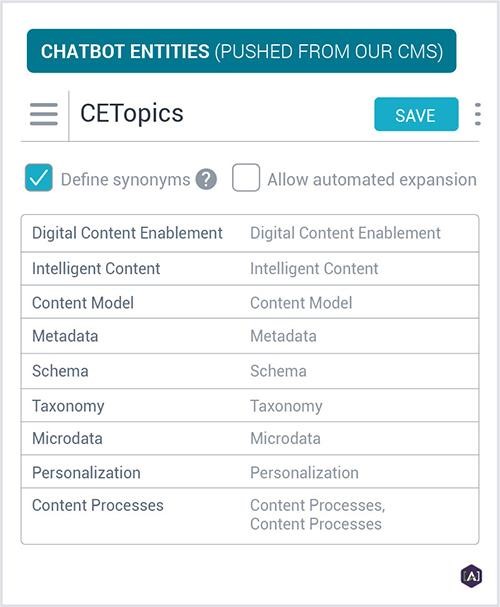The image size is (500, 607).
Task: Save the CETopics entity
Action: 416,114
